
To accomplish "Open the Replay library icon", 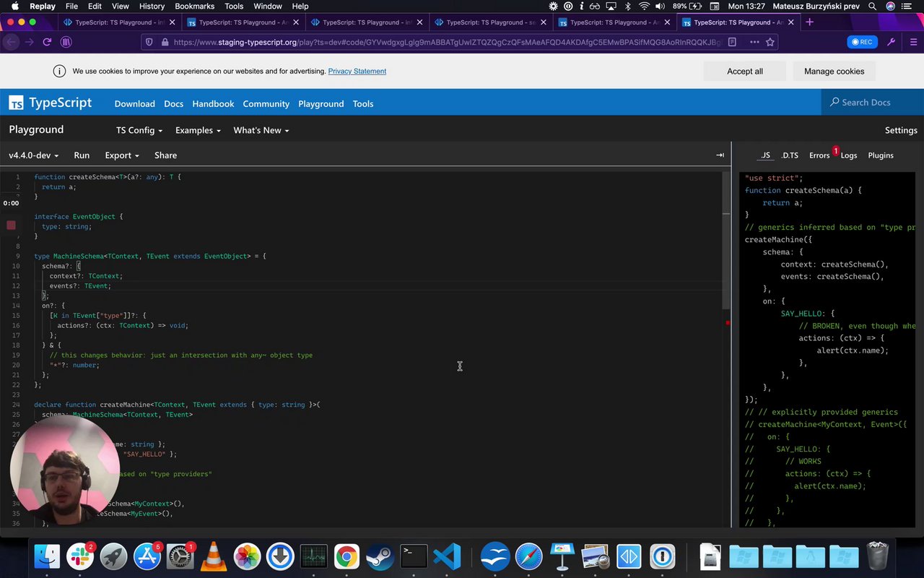I will (x=66, y=42).
